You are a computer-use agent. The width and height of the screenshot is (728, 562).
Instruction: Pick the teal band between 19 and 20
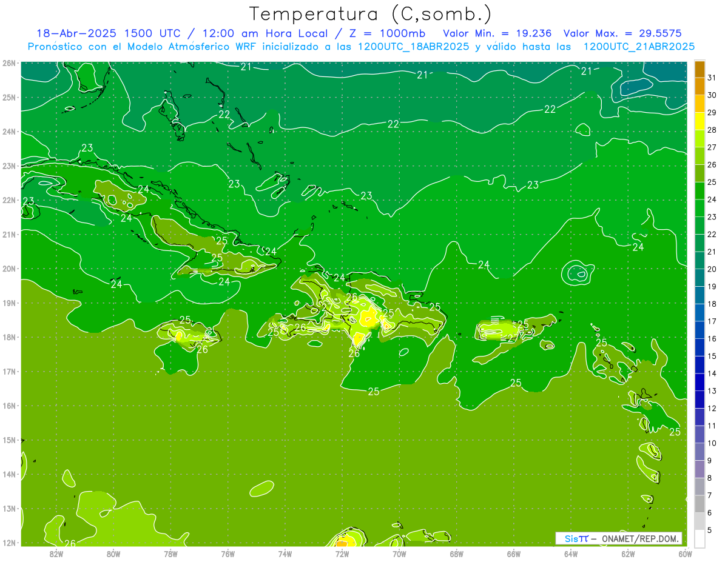click(699, 278)
